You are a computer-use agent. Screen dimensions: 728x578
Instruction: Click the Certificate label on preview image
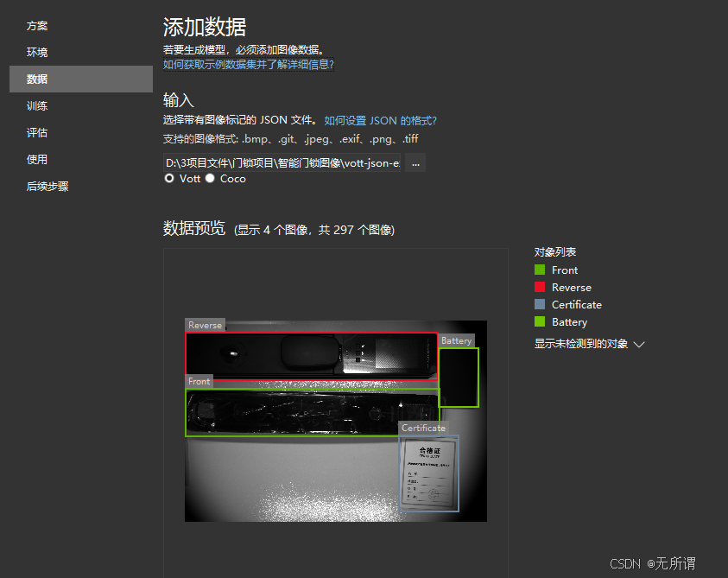[423, 428]
